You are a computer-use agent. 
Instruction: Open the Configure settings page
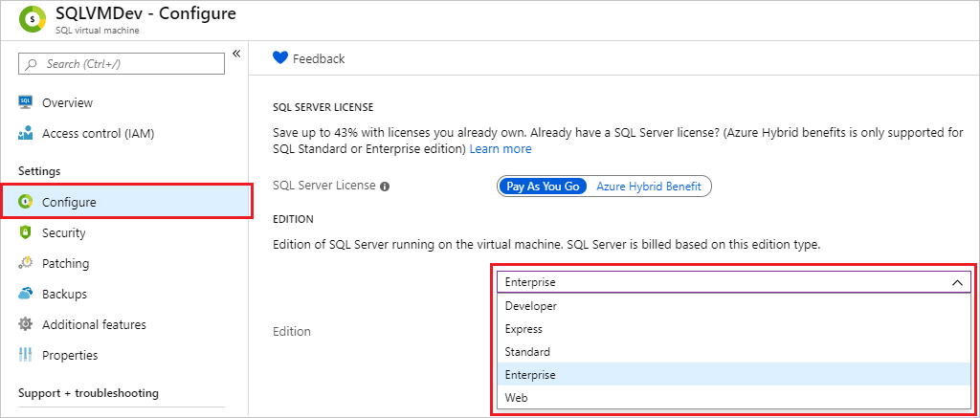click(x=69, y=202)
